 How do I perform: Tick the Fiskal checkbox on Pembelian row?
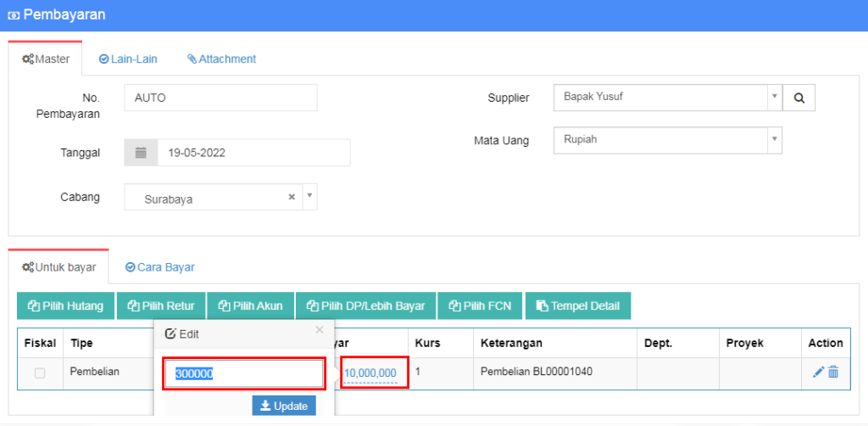pyautogui.click(x=40, y=373)
